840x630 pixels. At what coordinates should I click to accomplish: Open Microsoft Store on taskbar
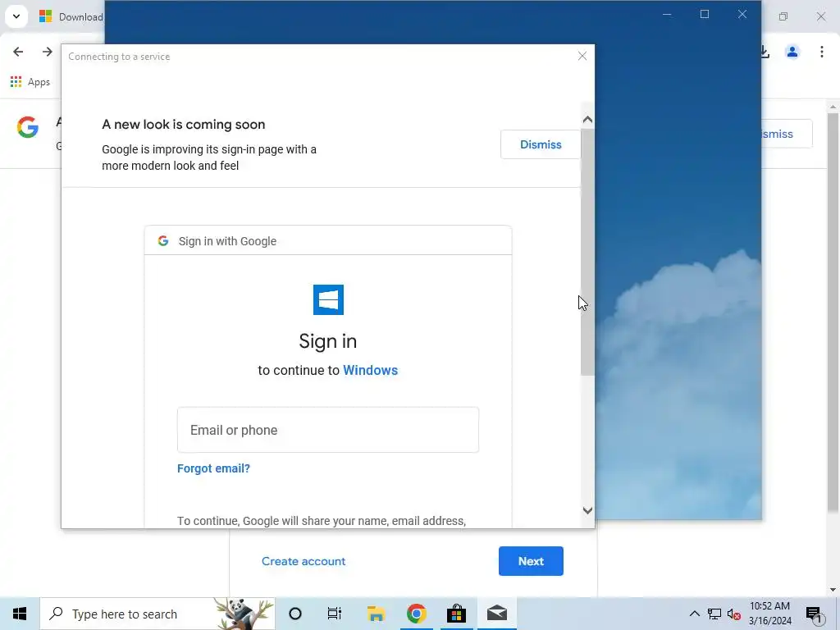pyautogui.click(x=456, y=614)
